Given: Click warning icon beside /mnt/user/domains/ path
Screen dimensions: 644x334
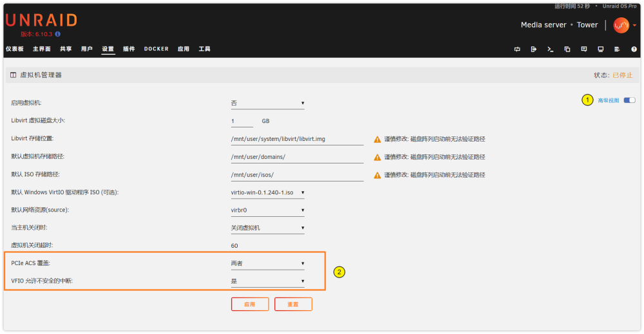Looking at the screenshot, I should pyautogui.click(x=377, y=157).
